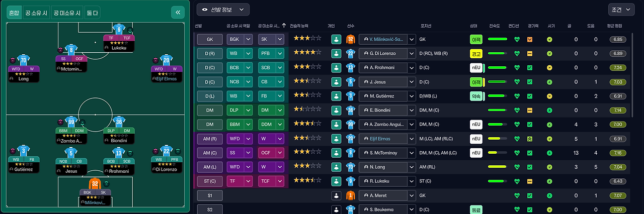Open player selector dropdown for R. Lukaku
The height and width of the screenshot is (214, 644).
pyautogui.click(x=412, y=181)
